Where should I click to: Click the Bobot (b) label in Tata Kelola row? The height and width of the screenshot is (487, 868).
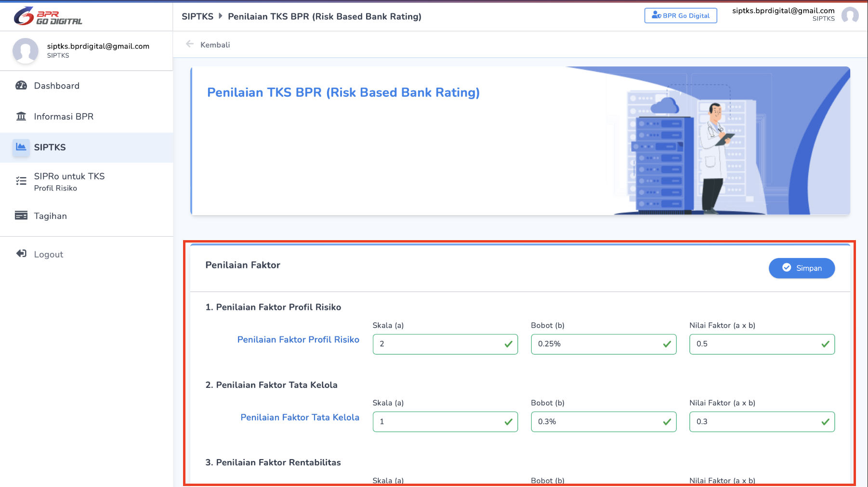pyautogui.click(x=548, y=403)
